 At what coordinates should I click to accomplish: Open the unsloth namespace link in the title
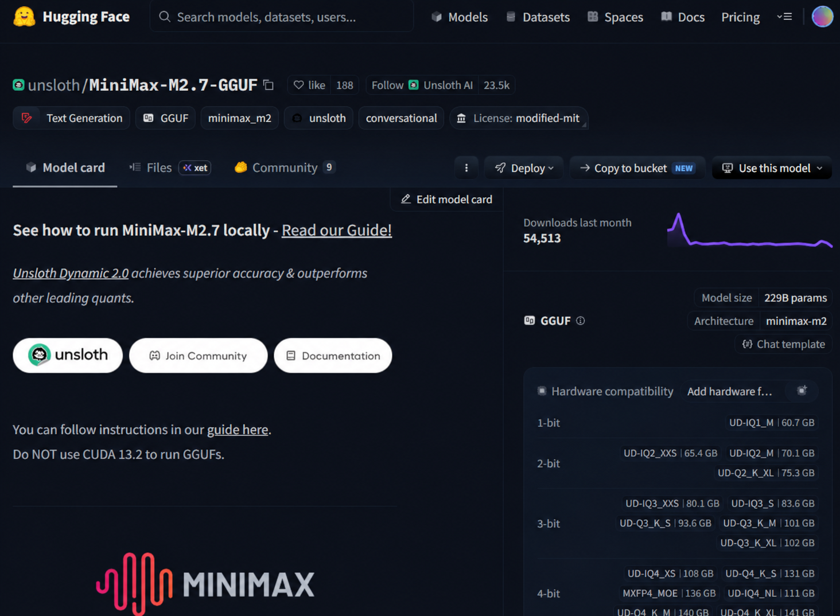54,85
